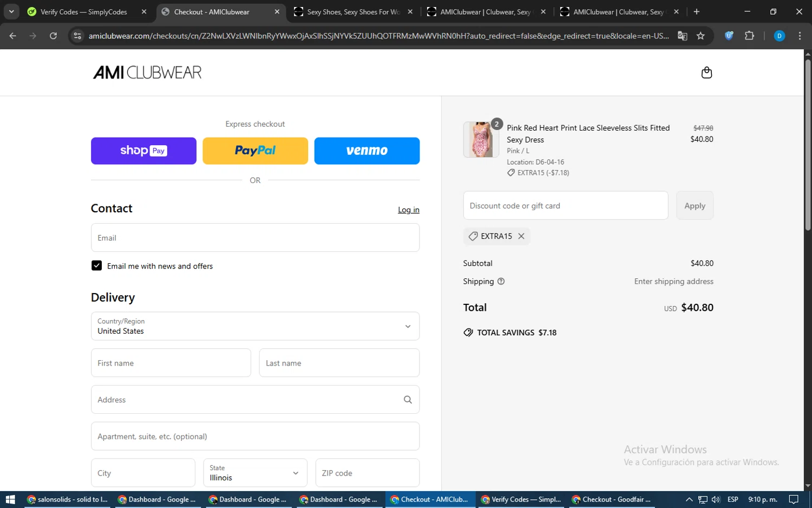Click the Email input field
Image resolution: width=812 pixels, height=508 pixels.
(x=255, y=237)
